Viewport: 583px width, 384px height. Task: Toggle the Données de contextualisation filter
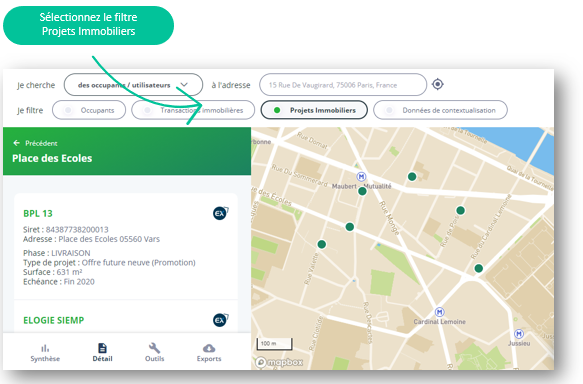[x=440, y=110]
